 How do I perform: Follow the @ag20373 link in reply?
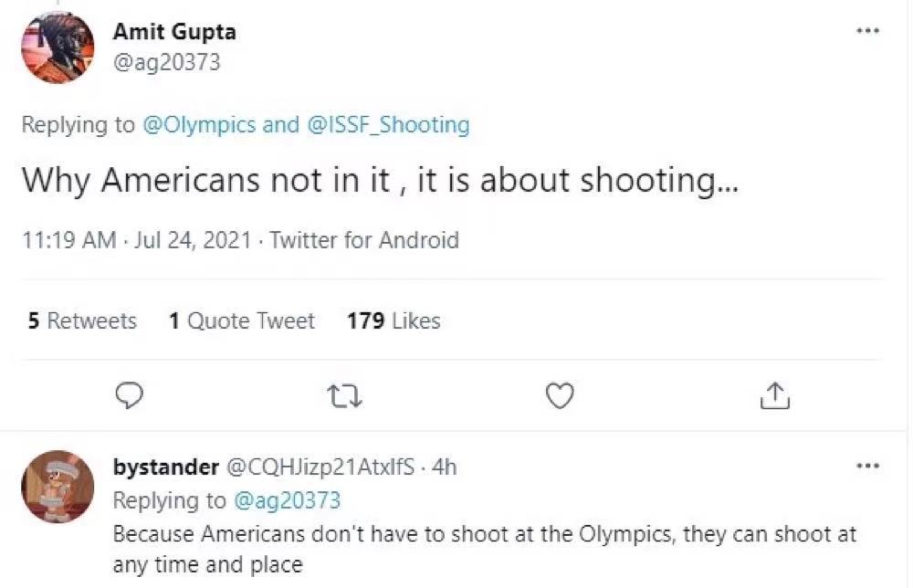[288, 500]
